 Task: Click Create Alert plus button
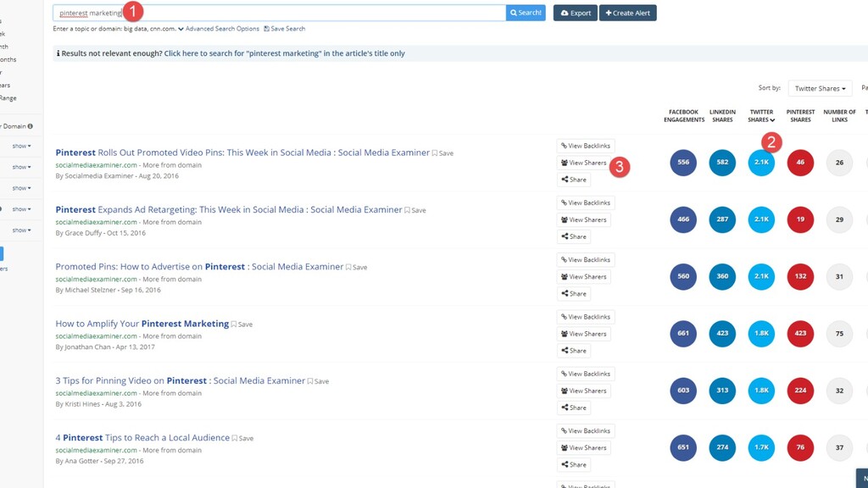click(628, 13)
